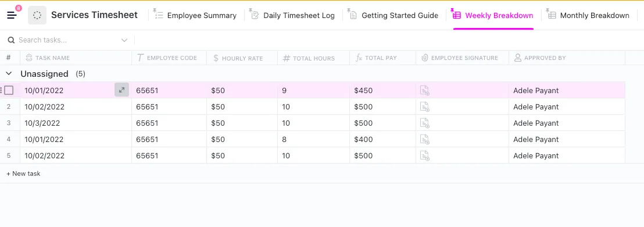Click the Employee Signature column header

(460, 58)
